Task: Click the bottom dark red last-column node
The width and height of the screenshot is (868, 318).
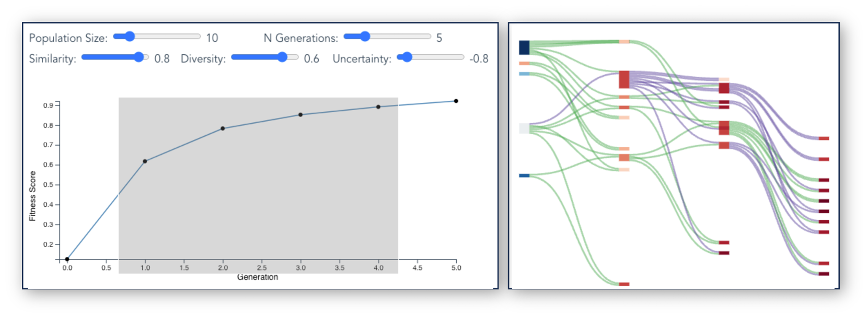Action: click(x=824, y=274)
